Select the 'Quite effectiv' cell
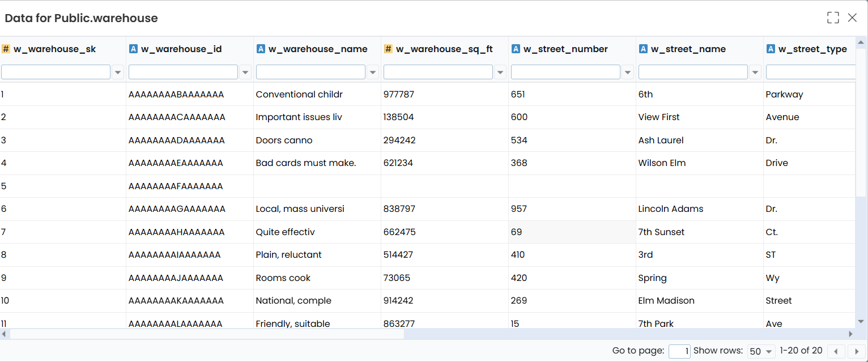 point(317,232)
